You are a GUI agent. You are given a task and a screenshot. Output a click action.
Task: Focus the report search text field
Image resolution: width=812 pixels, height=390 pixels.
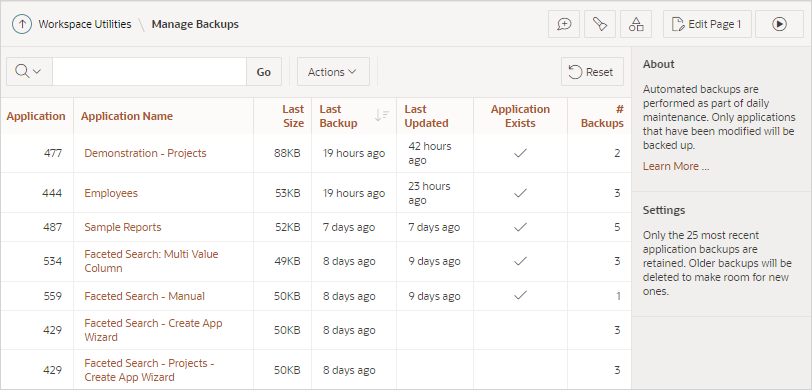coord(149,71)
